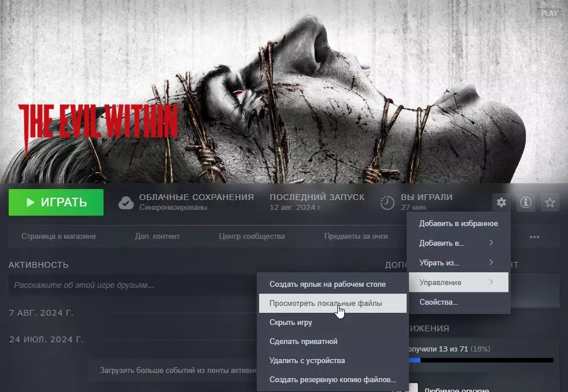Click the achievements progress bar
Screen dimensions: 568x392
click(481, 360)
